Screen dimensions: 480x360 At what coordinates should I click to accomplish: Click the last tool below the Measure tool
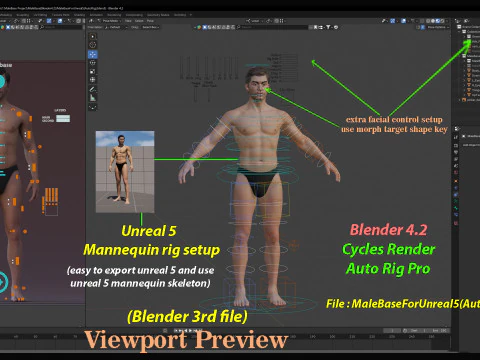tap(93, 107)
